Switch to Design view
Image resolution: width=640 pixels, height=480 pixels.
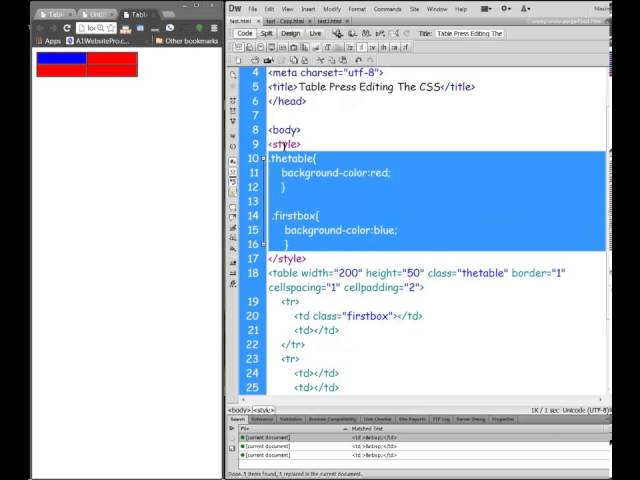[291, 33]
